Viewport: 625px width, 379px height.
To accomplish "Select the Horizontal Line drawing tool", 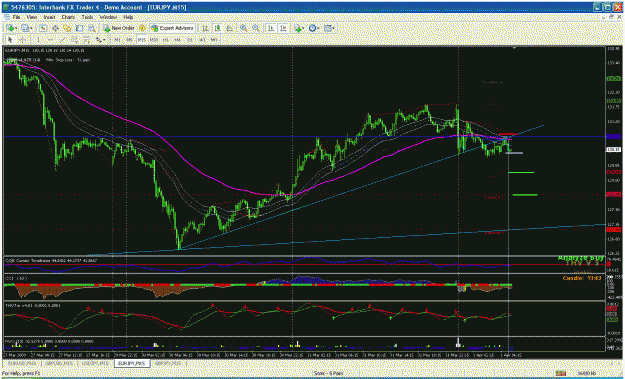I will pos(50,40).
